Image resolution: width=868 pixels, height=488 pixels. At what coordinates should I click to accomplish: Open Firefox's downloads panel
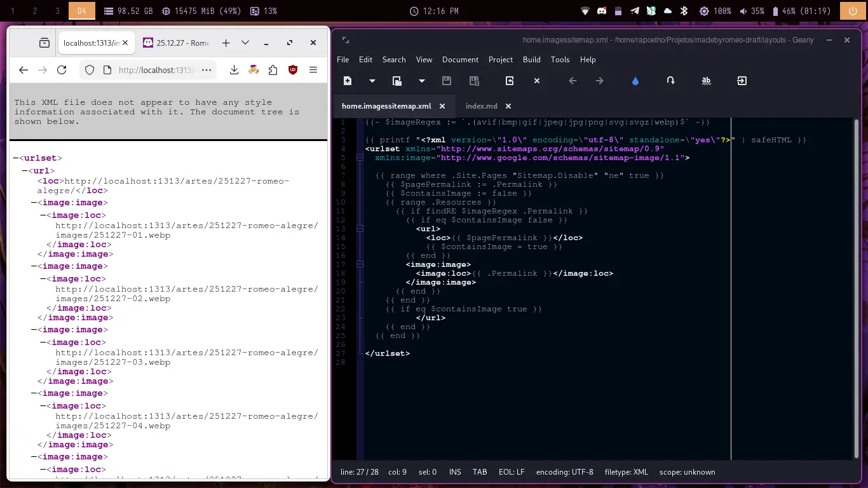pyautogui.click(x=233, y=70)
